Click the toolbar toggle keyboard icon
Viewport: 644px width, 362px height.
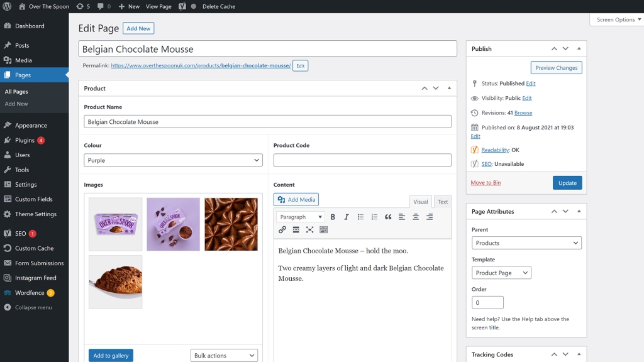pyautogui.click(x=324, y=230)
